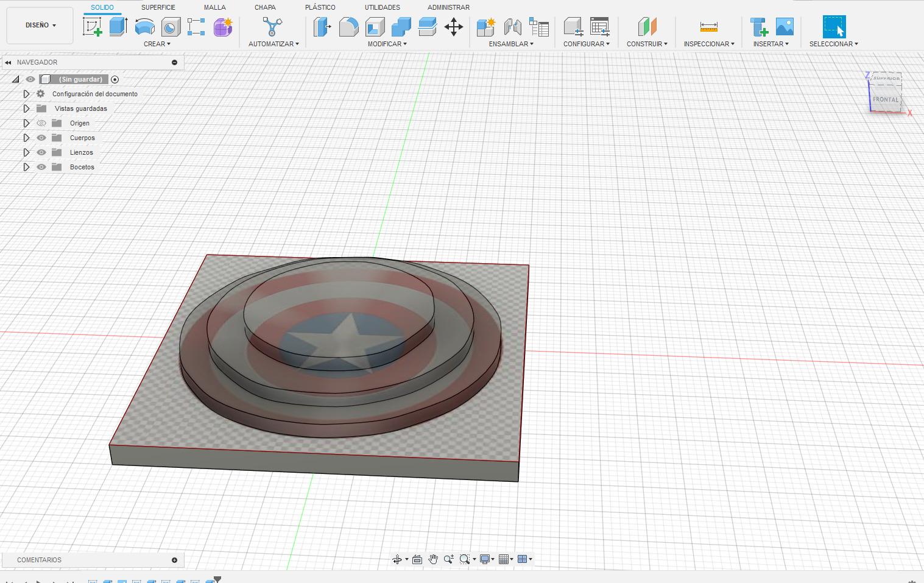
Task: Expand the Bocetos node
Action: tap(26, 167)
